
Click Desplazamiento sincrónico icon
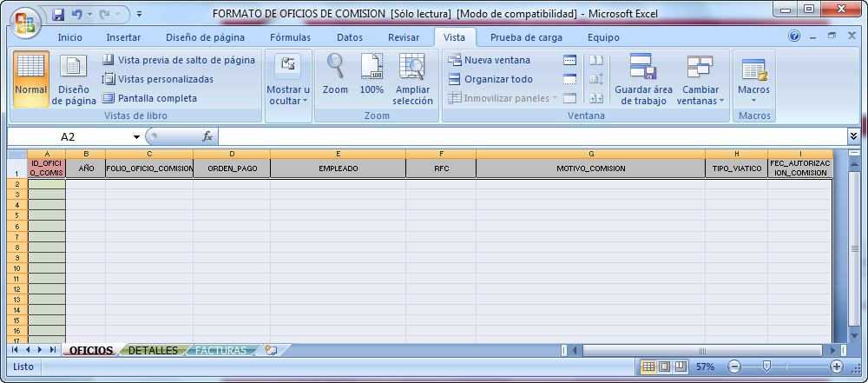tap(596, 79)
